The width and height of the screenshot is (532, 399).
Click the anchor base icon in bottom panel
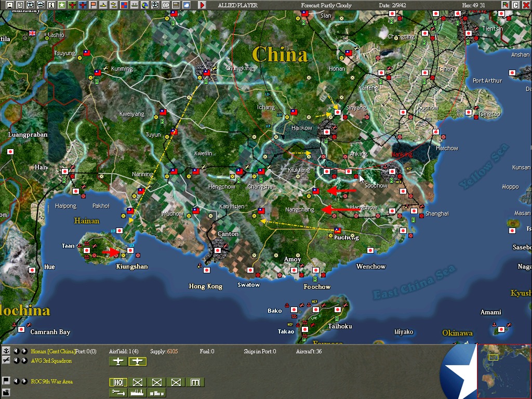pos(6,351)
